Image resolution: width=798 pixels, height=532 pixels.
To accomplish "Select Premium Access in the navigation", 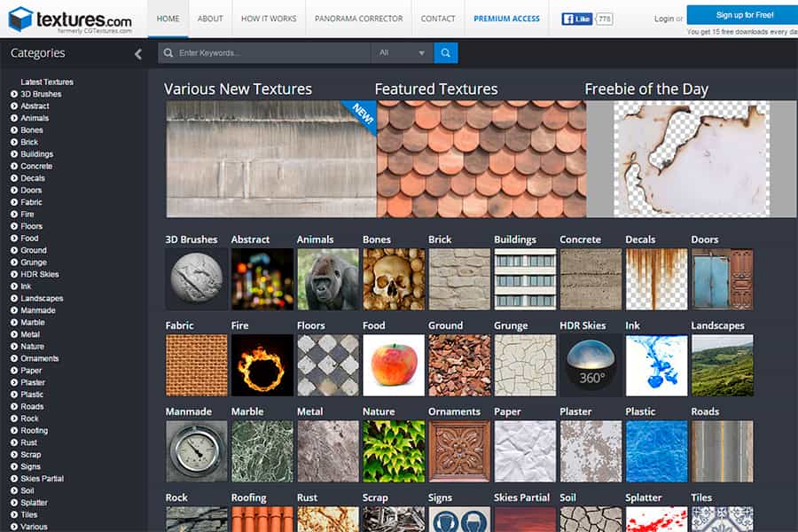I will click(x=506, y=19).
